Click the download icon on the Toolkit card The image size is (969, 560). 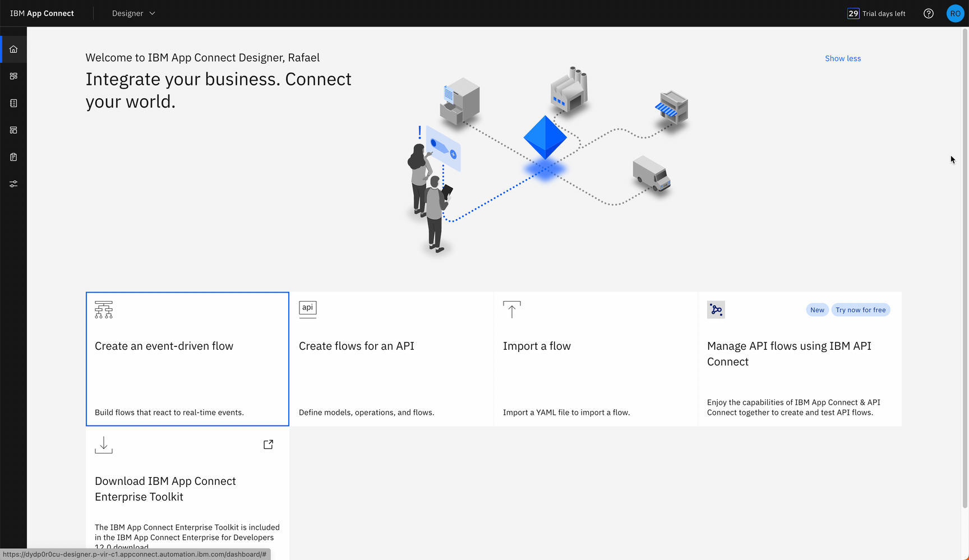click(103, 445)
